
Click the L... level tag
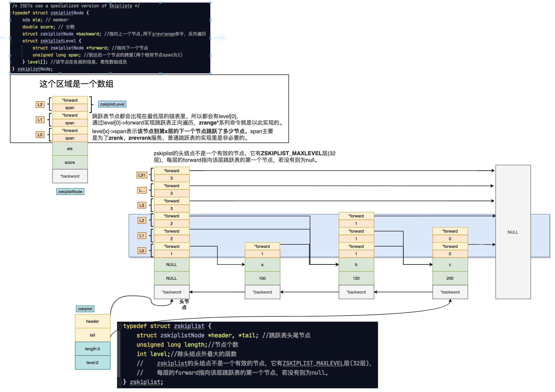click(x=142, y=190)
